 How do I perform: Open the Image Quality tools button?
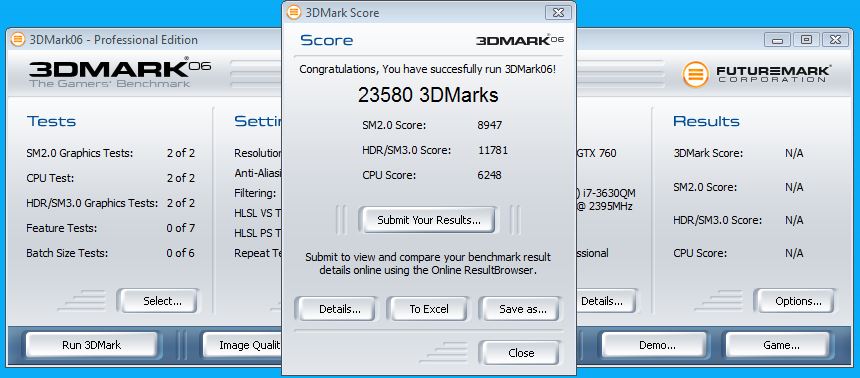[242, 345]
